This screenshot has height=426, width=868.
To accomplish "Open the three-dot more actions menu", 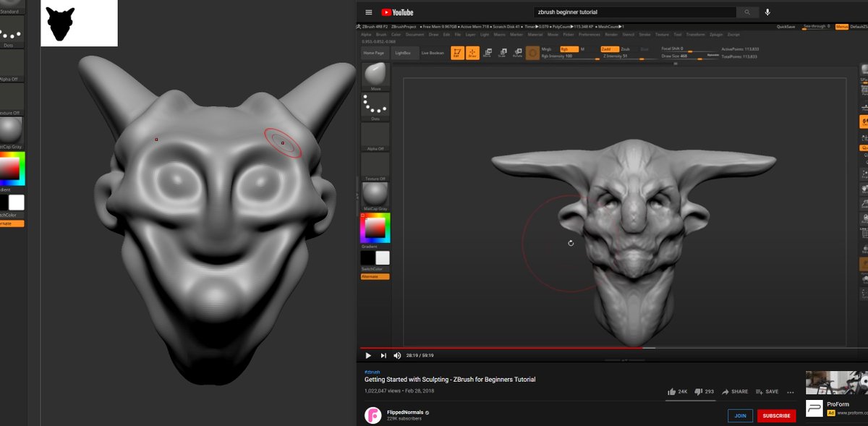I will [x=790, y=392].
